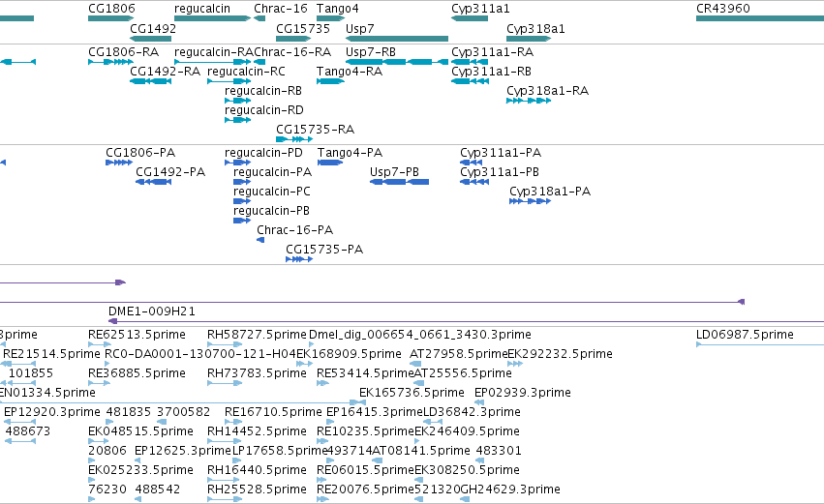Click protein regucalcin-PC
824x504 pixels.
pos(272,192)
